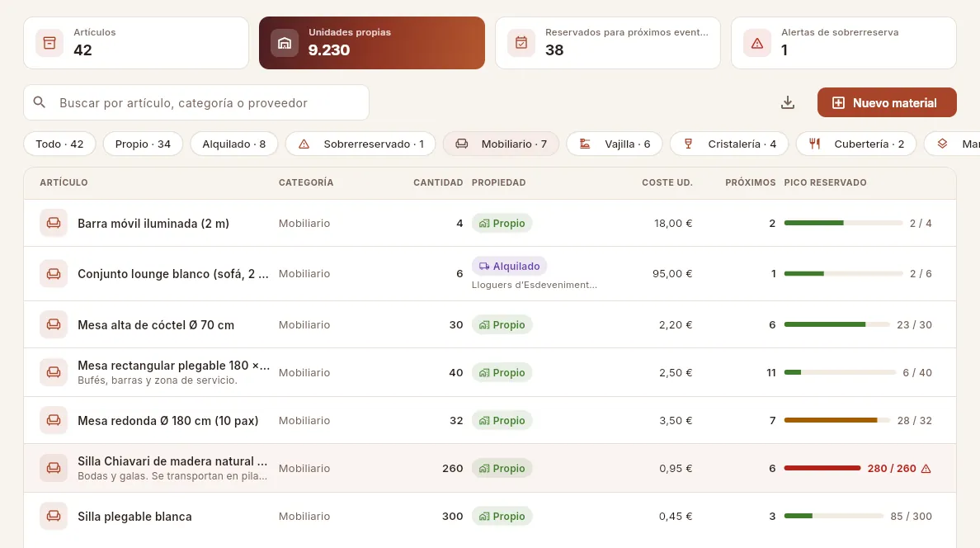Click the orange 28 / 32 progress bar
Image resolution: width=980 pixels, height=548 pixels.
(836, 420)
